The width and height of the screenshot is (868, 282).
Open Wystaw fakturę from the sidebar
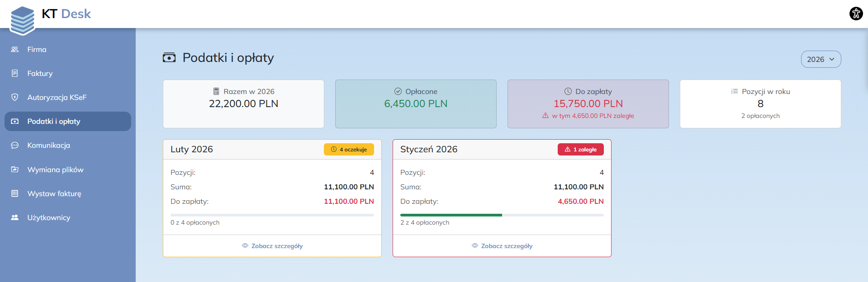click(x=54, y=193)
